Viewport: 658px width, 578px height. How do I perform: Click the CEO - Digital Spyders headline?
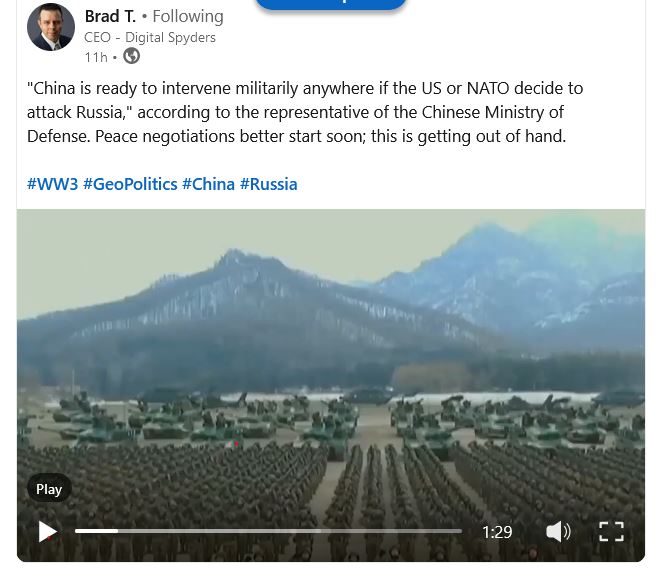pos(150,37)
